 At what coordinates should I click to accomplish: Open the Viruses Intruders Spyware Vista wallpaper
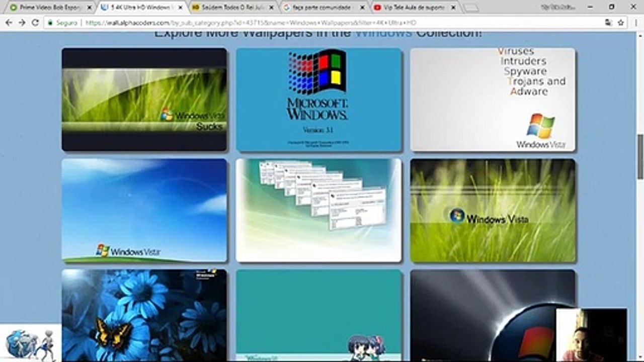pos(493,100)
